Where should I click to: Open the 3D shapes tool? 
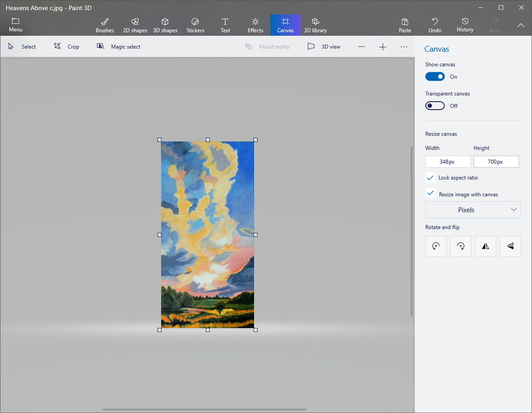click(x=165, y=25)
